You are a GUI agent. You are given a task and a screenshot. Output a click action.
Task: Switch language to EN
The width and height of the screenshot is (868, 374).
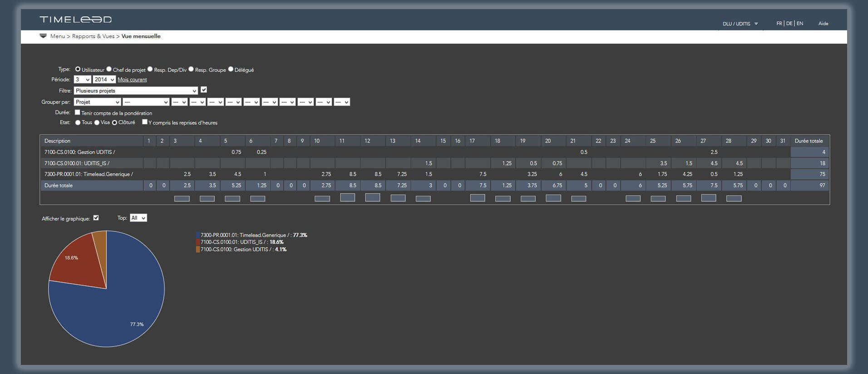(x=800, y=23)
